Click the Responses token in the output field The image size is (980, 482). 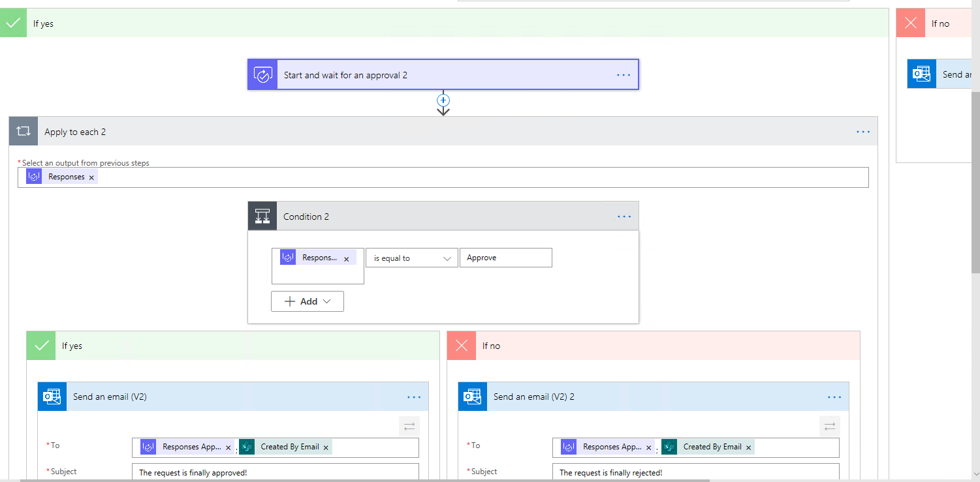pos(62,177)
